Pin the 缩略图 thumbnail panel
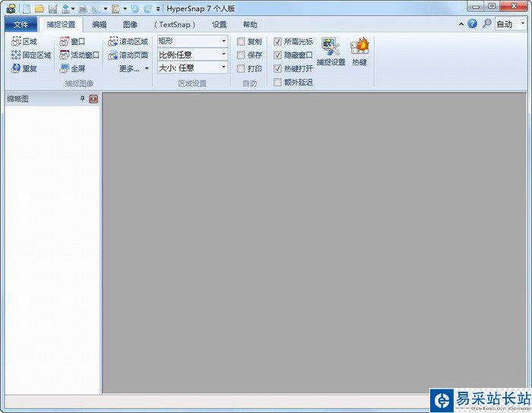The width and height of the screenshot is (532, 413). pyautogui.click(x=82, y=99)
